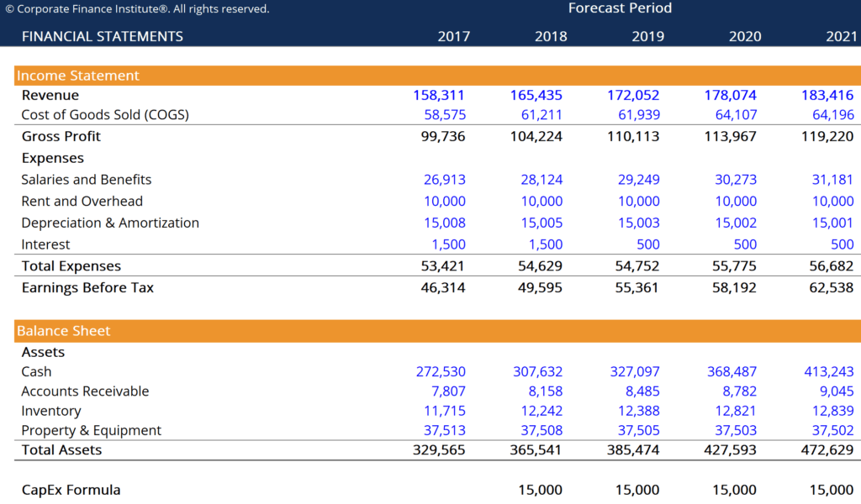Select the Accounts Receivable value for 2021
861x504 pixels.
[832, 391]
